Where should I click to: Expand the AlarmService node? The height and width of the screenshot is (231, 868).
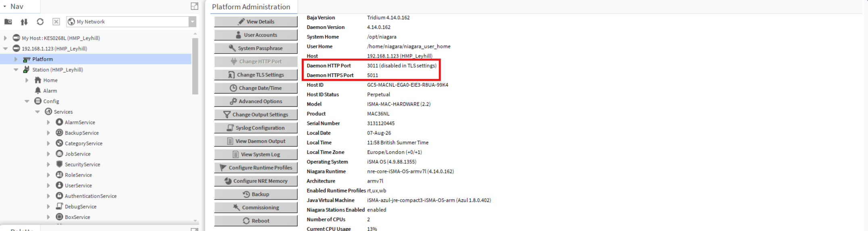[x=48, y=122]
